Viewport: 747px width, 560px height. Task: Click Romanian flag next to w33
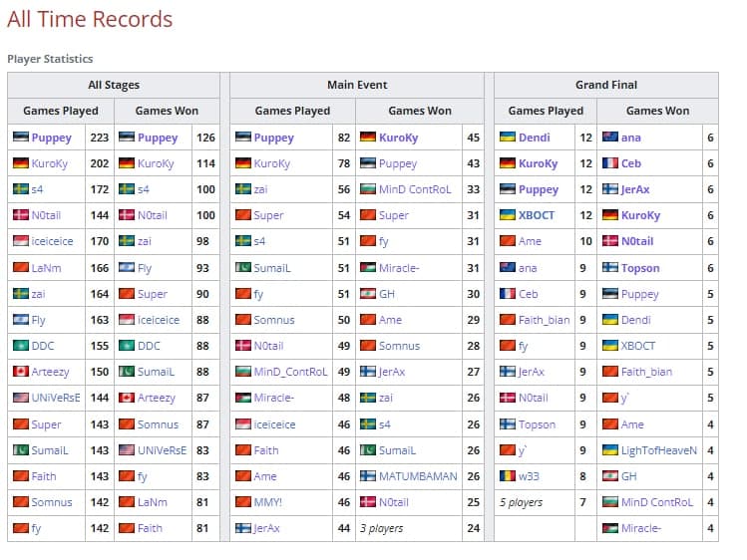tap(507, 476)
